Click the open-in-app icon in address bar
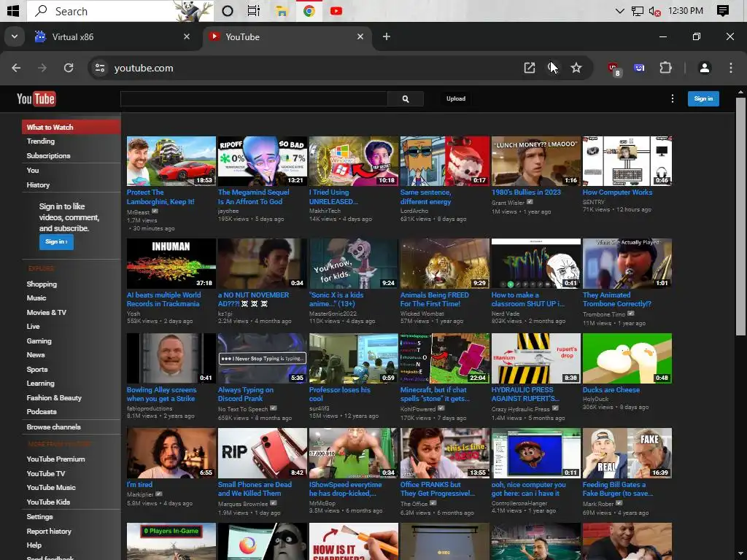The height and width of the screenshot is (560, 747). pyautogui.click(x=530, y=68)
